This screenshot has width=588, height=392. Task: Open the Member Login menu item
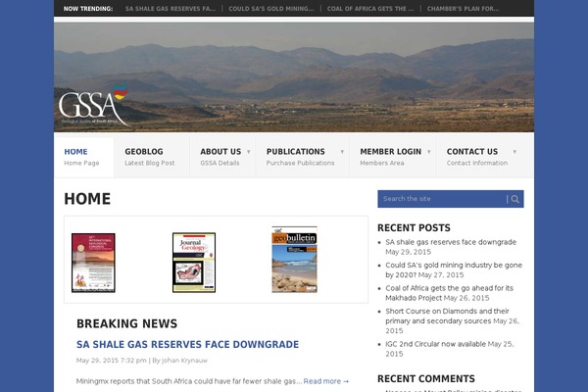coord(393,157)
